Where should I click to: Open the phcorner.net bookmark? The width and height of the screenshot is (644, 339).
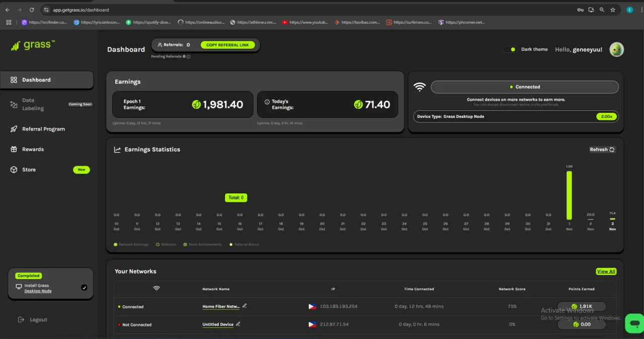click(x=462, y=22)
